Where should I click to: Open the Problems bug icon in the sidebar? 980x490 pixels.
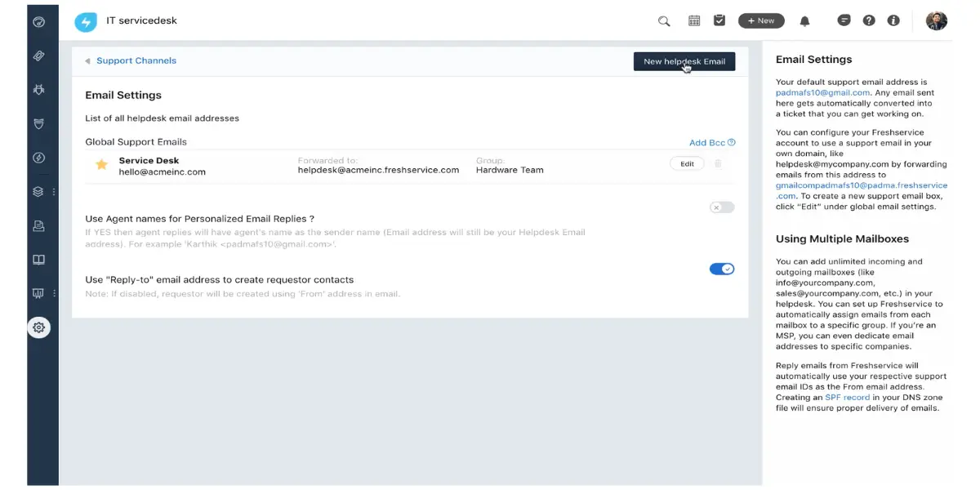(38, 89)
